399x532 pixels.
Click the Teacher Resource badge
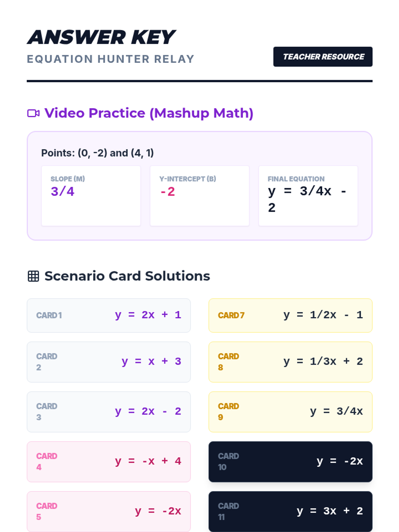(323, 57)
